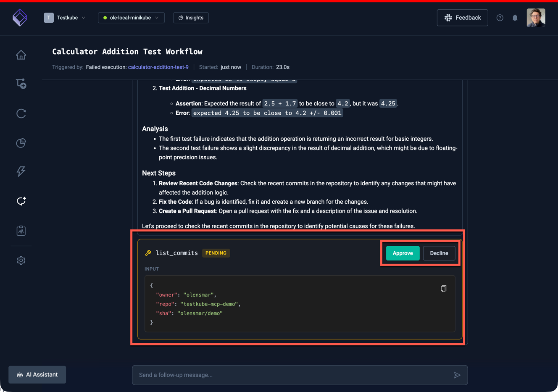Switch to the Insights view
The height and width of the screenshot is (392, 558).
191,18
